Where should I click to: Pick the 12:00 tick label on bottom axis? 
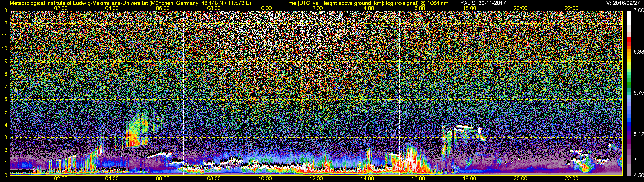316,179
